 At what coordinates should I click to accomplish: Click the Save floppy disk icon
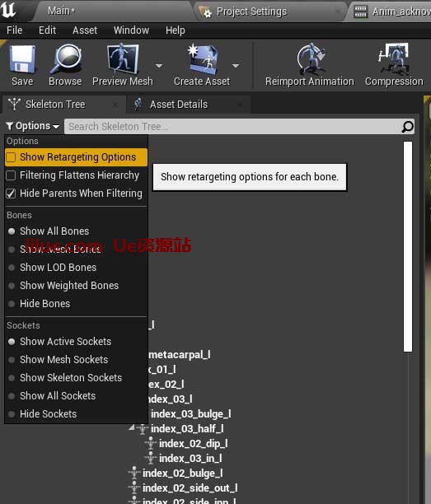point(22,58)
